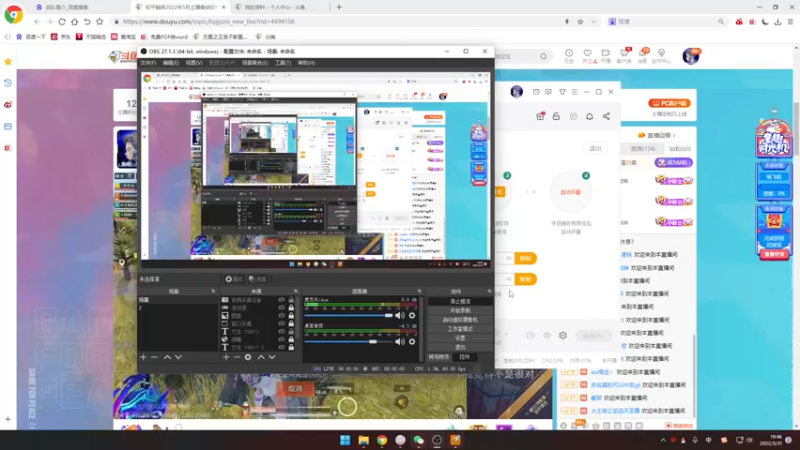Adjust 麦克风/Aux volume slider

coord(348,315)
